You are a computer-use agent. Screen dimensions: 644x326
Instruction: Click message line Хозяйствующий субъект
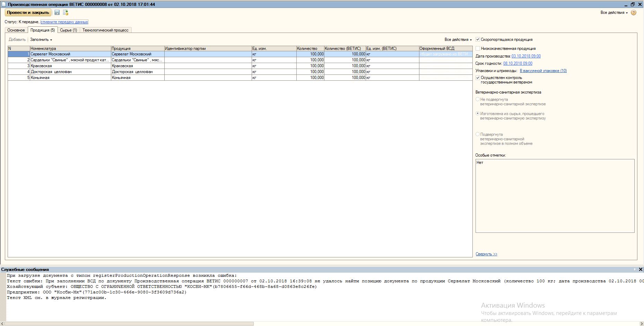(162, 287)
